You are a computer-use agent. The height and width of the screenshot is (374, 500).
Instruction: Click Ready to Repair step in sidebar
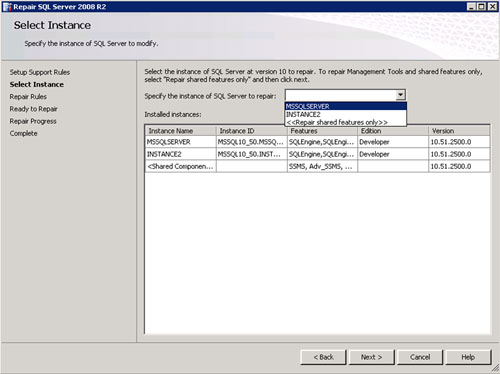[33, 109]
